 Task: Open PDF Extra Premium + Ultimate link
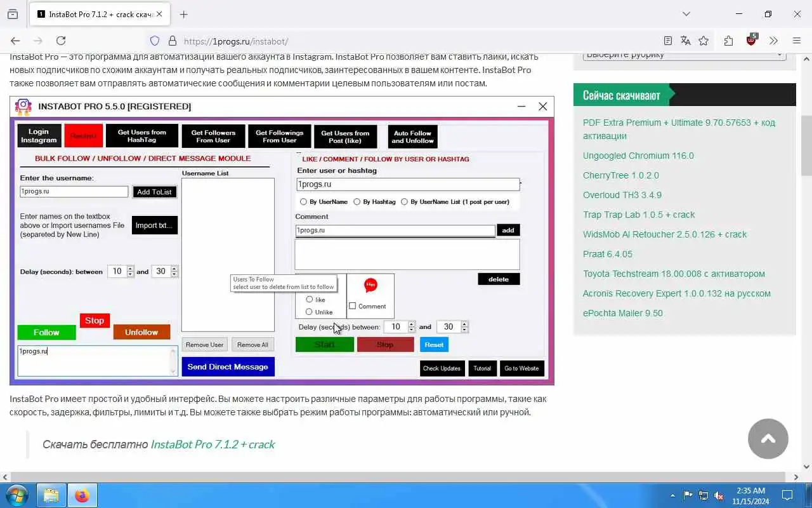679,129
